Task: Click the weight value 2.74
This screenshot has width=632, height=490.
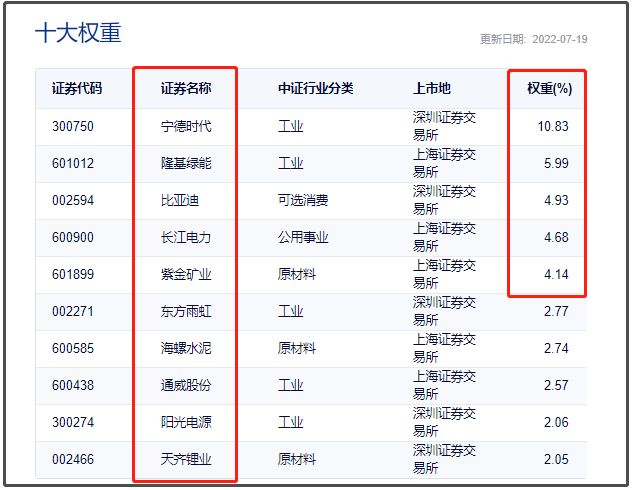Action: (556, 349)
